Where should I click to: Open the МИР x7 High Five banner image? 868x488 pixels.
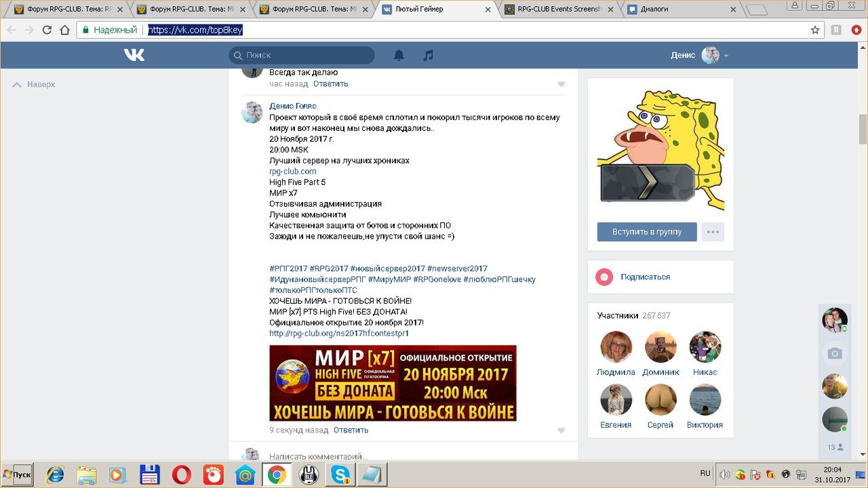[393, 383]
